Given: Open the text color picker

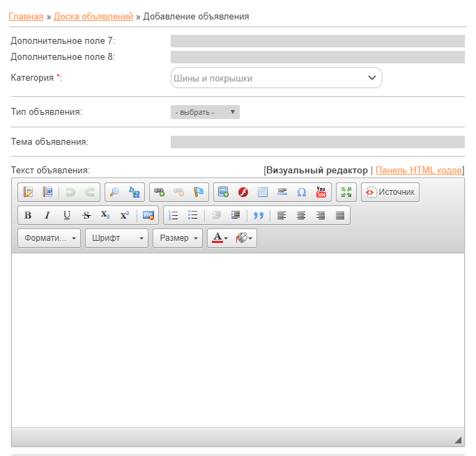Looking at the screenshot, I should [220, 238].
